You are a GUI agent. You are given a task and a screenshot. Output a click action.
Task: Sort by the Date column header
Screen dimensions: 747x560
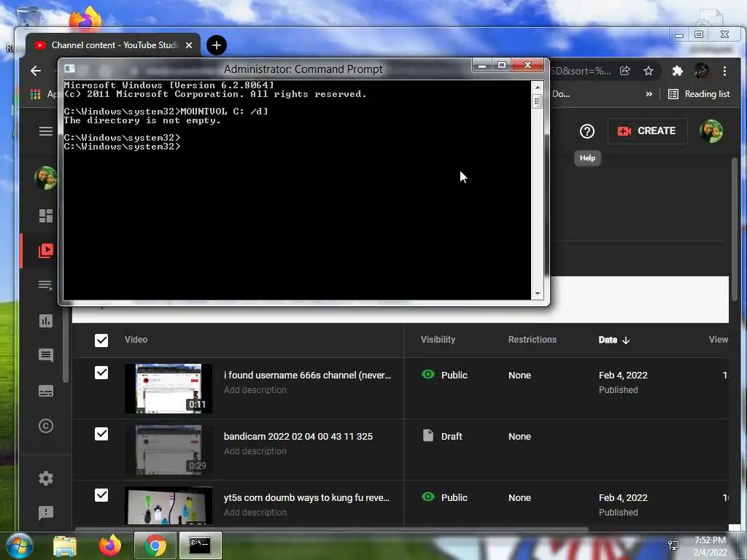(x=614, y=340)
